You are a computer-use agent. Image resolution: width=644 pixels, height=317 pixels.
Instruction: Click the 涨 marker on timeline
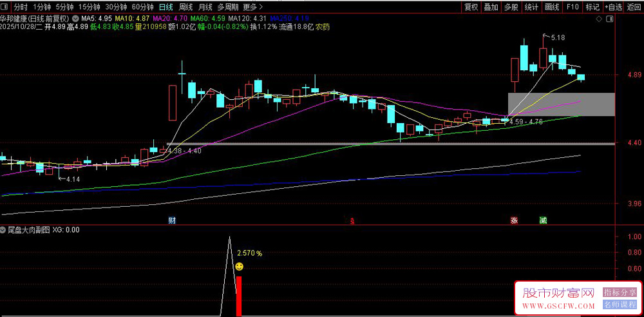[514, 220]
